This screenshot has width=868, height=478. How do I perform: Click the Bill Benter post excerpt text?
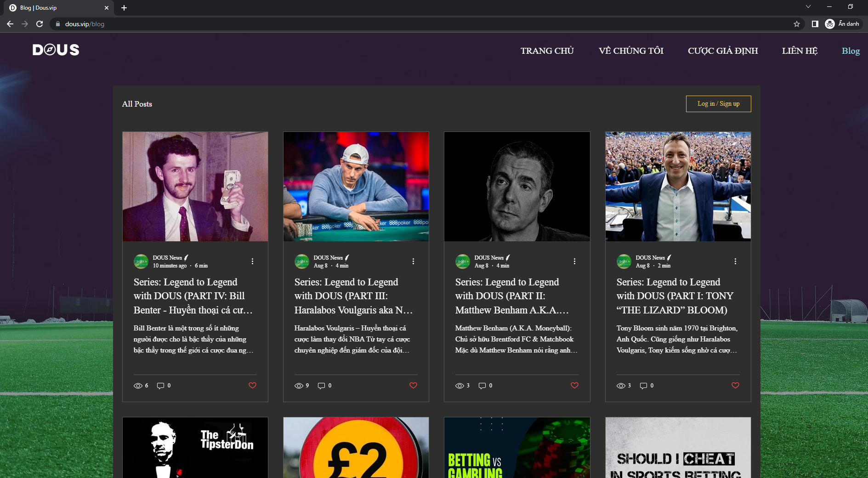(x=193, y=339)
